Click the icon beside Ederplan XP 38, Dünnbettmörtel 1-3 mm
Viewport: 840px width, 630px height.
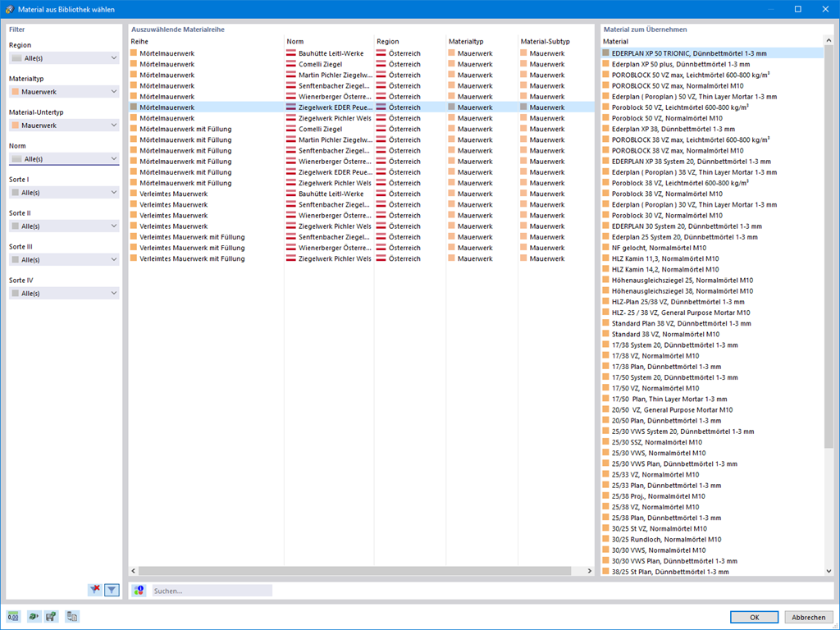coord(606,129)
